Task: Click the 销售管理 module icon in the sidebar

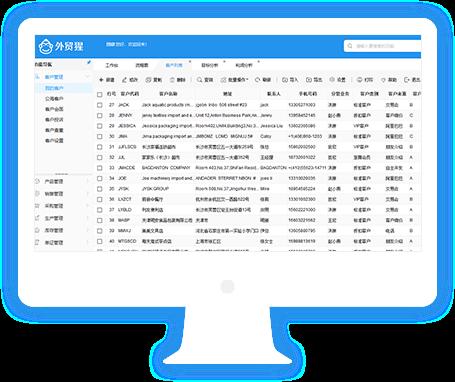Action: point(37,193)
